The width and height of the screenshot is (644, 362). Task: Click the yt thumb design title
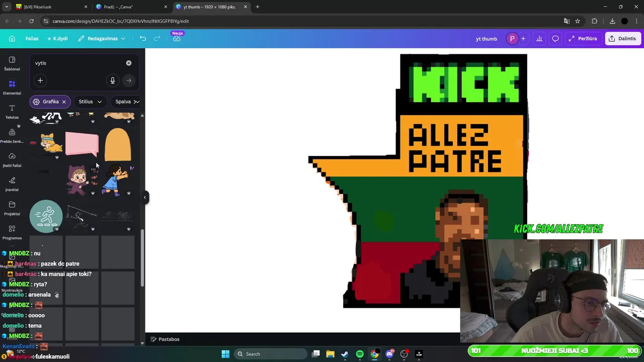click(486, 39)
